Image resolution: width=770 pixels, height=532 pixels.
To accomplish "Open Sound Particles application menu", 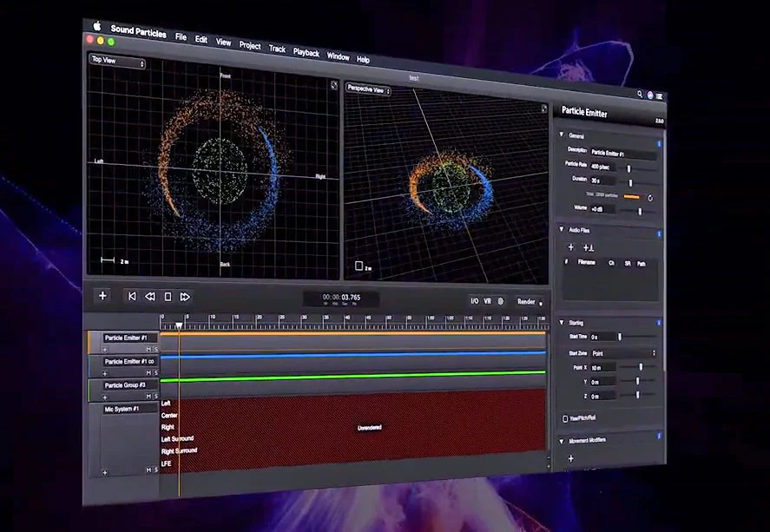I will point(139,31).
